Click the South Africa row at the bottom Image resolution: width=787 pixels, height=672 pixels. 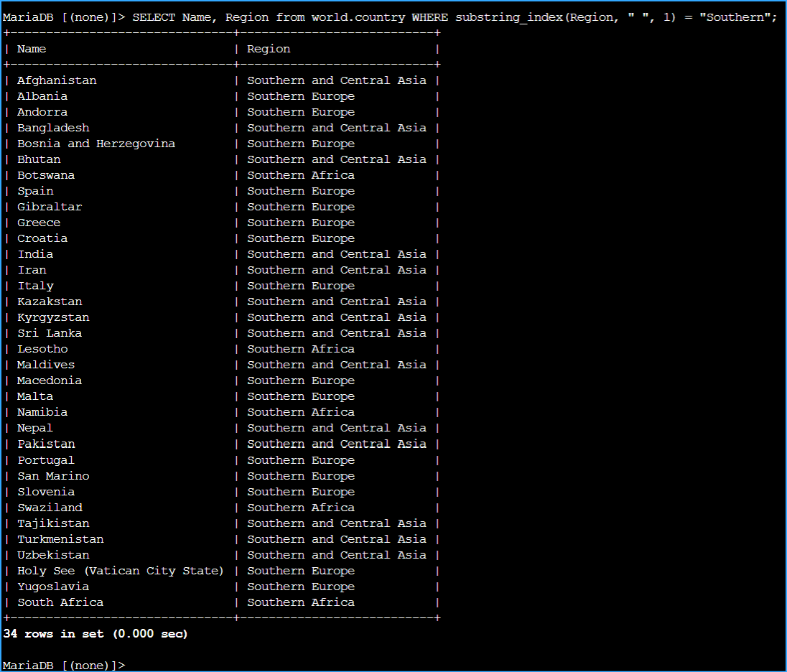coord(60,602)
